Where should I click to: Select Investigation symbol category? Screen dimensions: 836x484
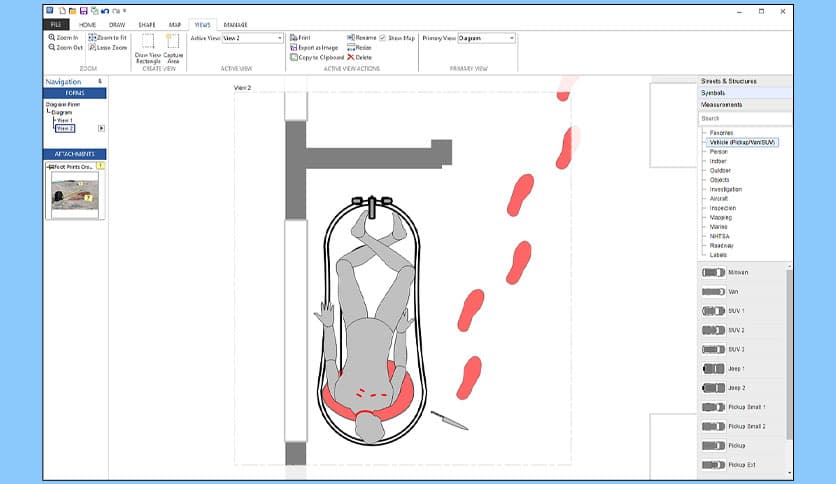click(x=725, y=189)
